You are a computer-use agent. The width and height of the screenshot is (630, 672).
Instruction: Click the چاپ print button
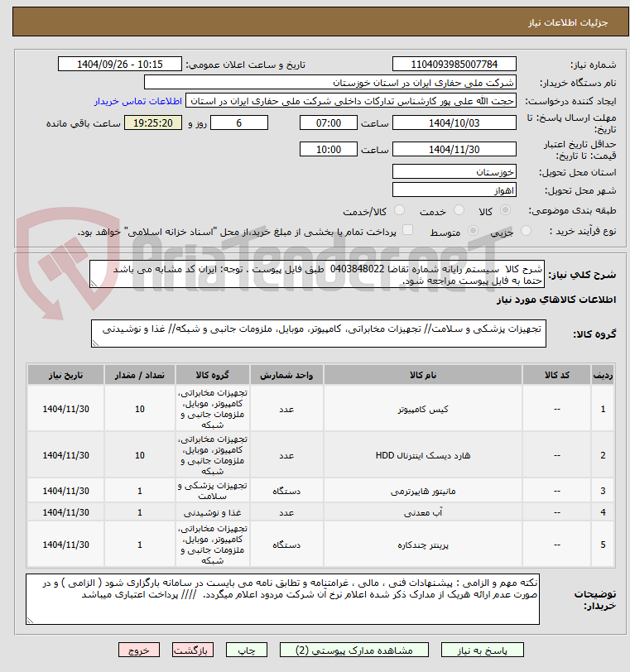247,650
